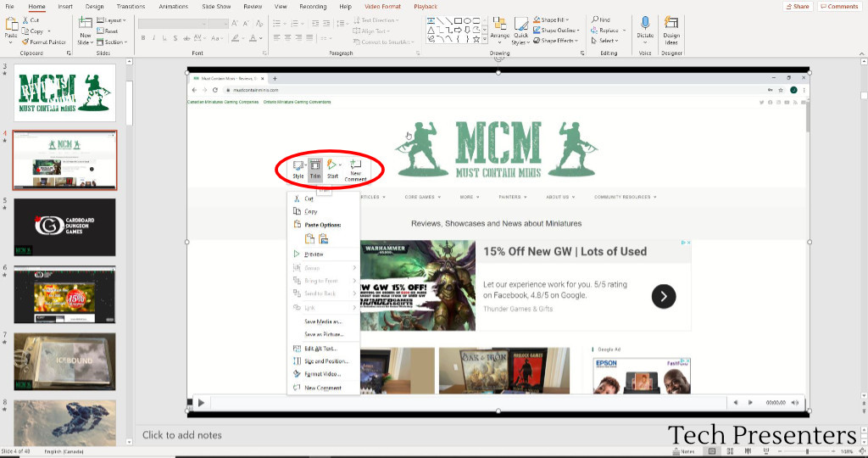The width and height of the screenshot is (868, 458).
Task: Click the Justify alignment icon
Action: tap(309, 38)
